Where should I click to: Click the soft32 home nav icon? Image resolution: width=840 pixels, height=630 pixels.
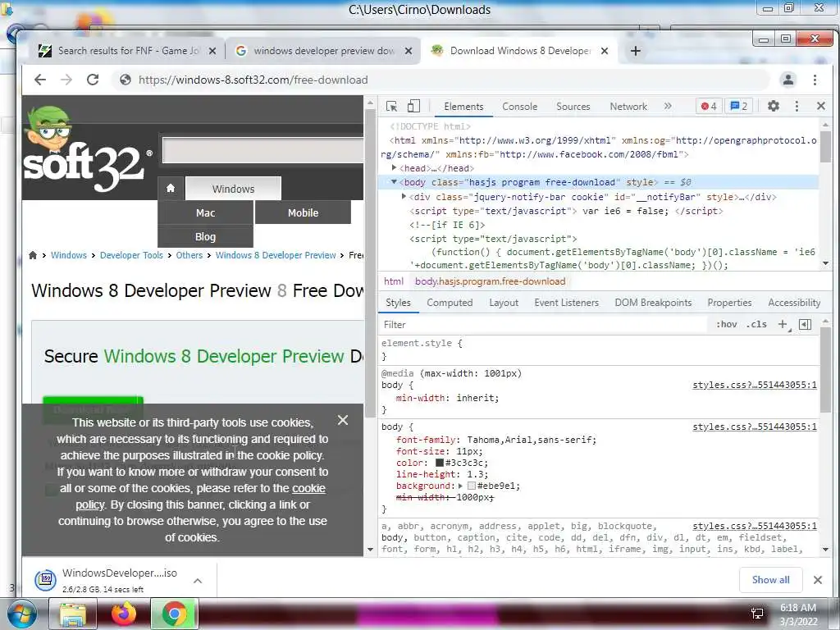point(171,188)
